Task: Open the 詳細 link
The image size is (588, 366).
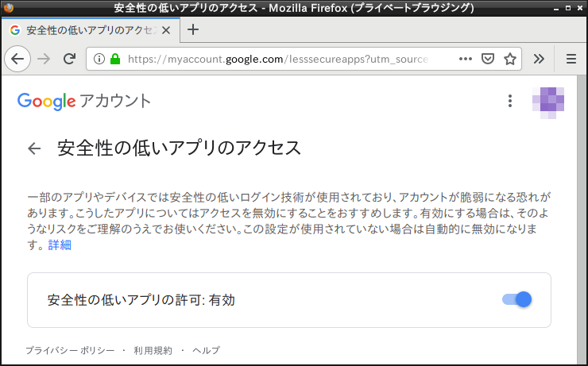Action: [x=60, y=245]
